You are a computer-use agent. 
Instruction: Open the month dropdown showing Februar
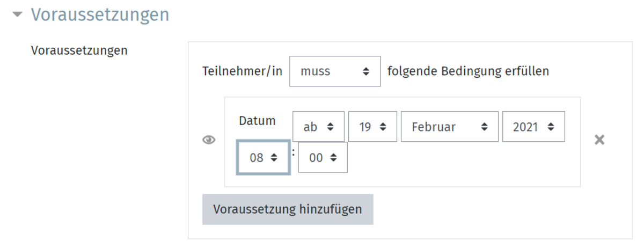click(449, 127)
